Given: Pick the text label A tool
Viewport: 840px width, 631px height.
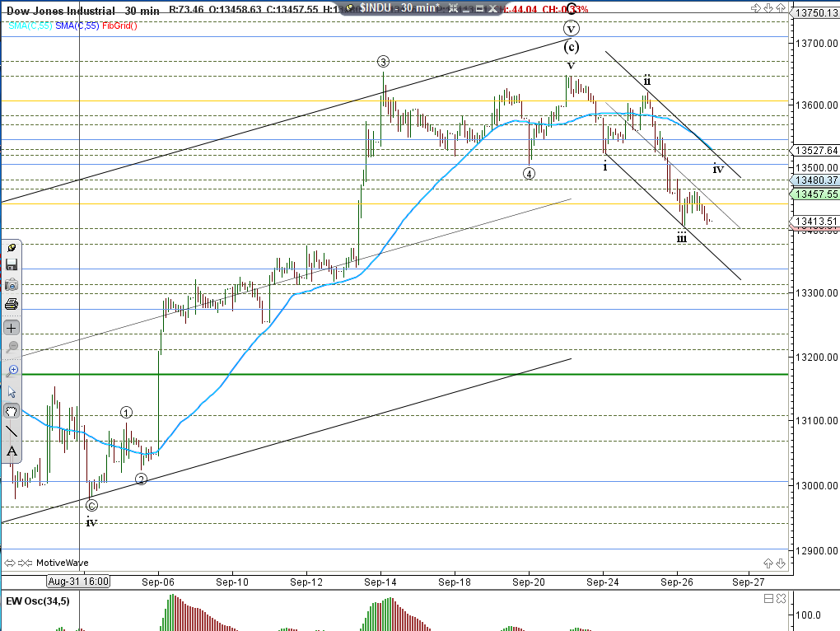Looking at the screenshot, I should pos(12,451).
